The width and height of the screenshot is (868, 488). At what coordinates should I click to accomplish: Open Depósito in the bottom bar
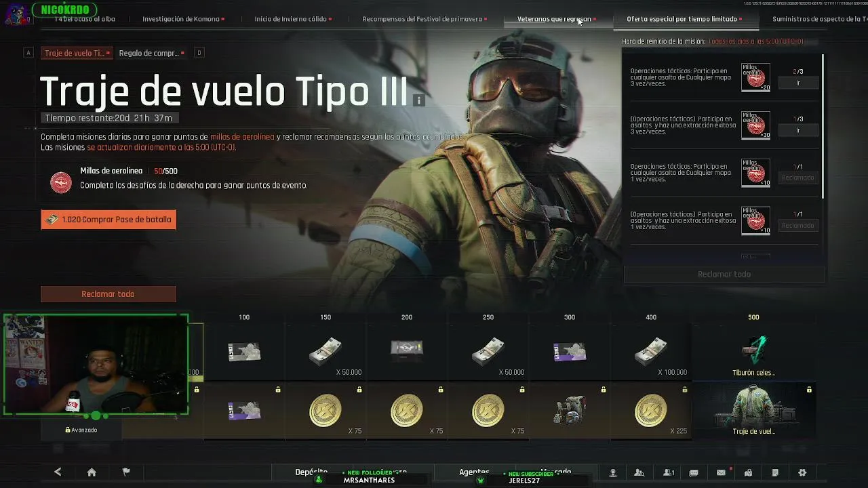(x=311, y=472)
